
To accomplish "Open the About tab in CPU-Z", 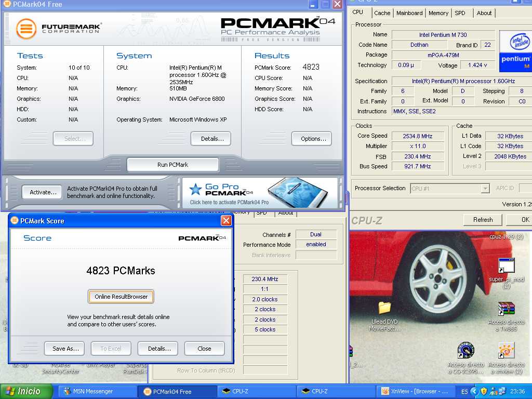I will point(484,13).
